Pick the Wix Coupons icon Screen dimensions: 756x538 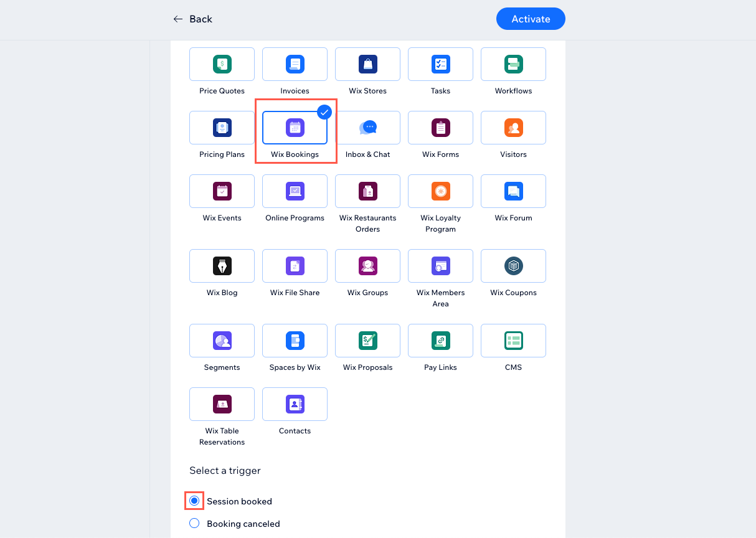(x=513, y=265)
